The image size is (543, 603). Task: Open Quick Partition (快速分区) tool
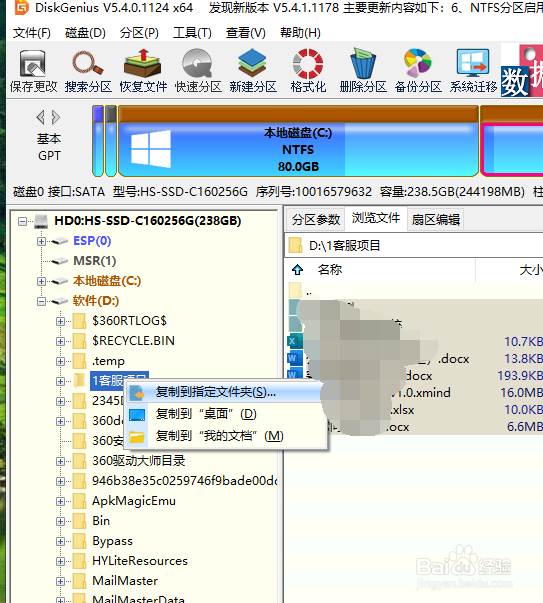coord(198,71)
